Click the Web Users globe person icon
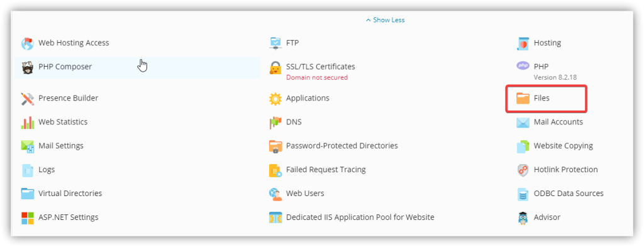 (x=275, y=194)
